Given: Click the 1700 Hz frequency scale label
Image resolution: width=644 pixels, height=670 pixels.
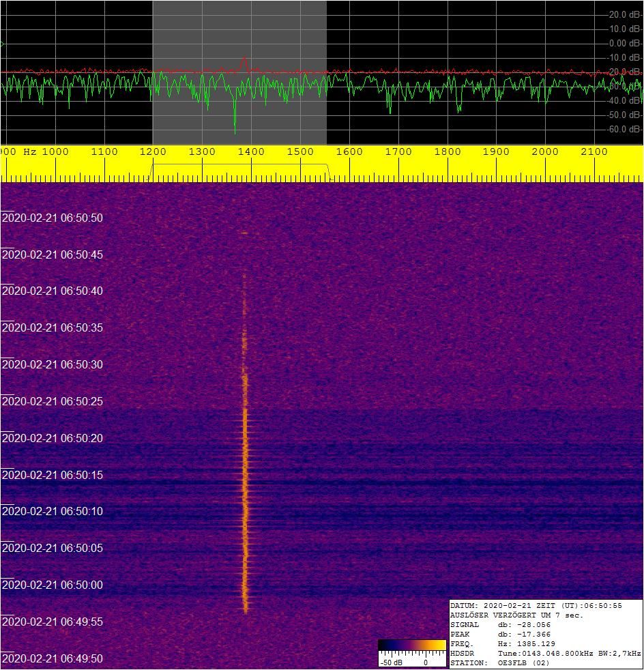Looking at the screenshot, I should (x=398, y=151).
